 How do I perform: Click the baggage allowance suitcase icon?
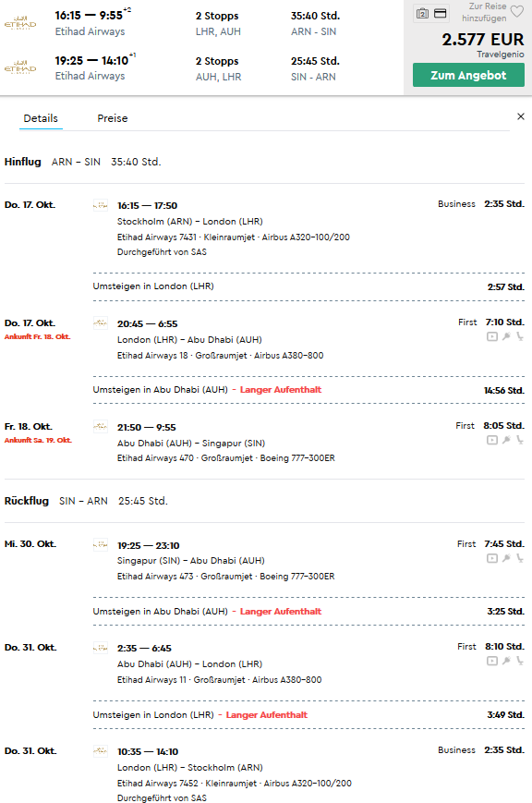422,13
